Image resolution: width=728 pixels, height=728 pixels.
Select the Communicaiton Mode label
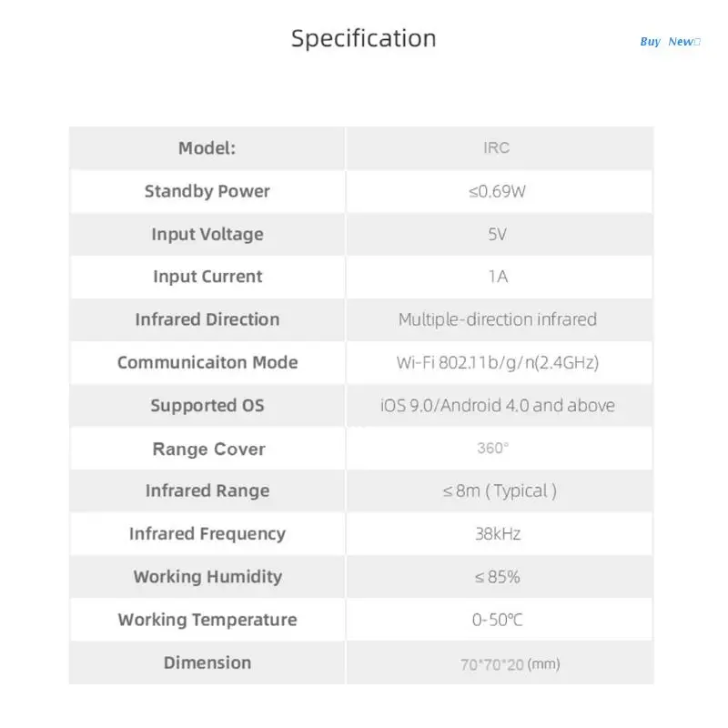pyautogui.click(x=207, y=362)
